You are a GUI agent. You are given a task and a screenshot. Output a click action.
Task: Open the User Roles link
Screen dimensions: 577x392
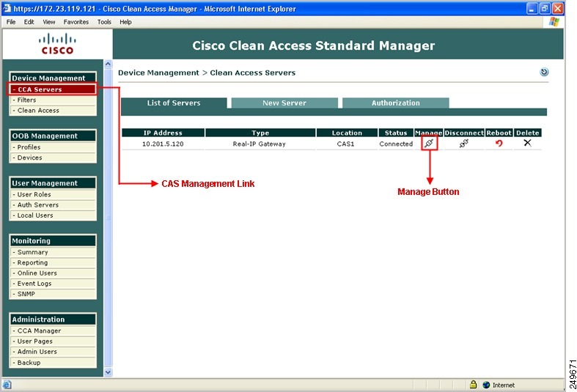click(52, 194)
